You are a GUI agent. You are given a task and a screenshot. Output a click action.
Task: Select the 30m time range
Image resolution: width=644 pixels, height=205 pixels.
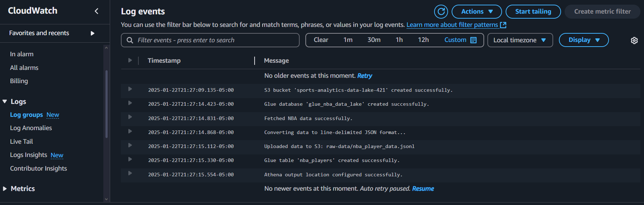[374, 40]
